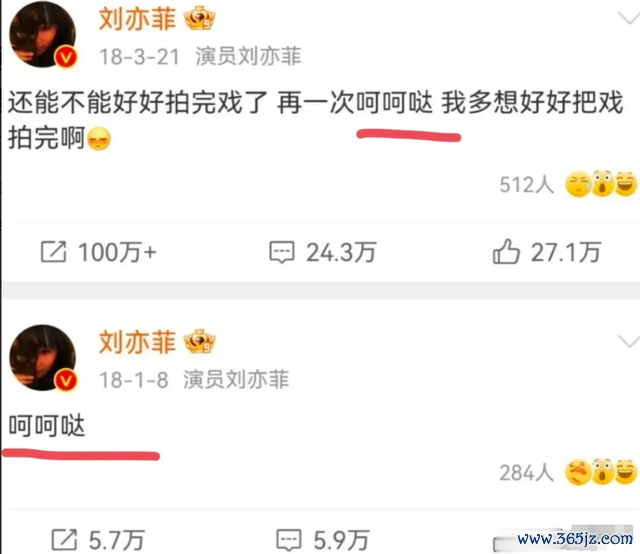Expand chevron menu on the 18-3-21 post

point(629,18)
